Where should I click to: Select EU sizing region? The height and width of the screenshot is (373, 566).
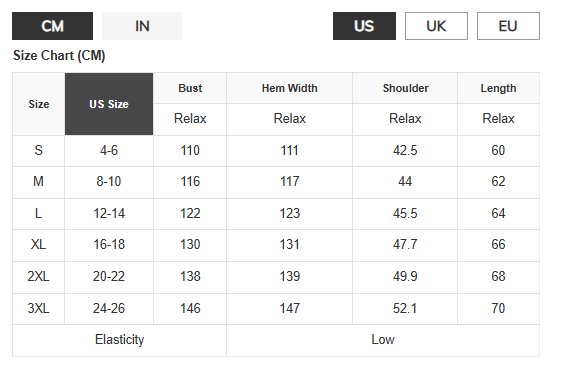508,26
